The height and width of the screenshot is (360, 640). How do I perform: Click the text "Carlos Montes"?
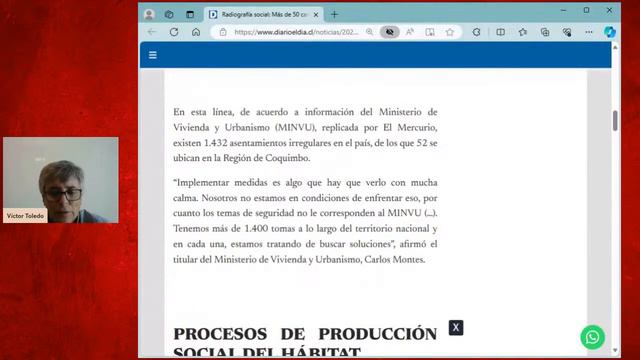394,260
